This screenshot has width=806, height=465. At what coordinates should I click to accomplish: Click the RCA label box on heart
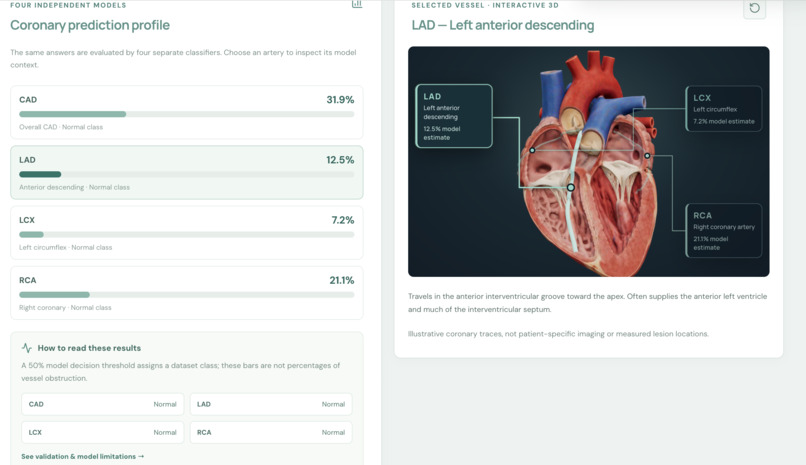724,231
